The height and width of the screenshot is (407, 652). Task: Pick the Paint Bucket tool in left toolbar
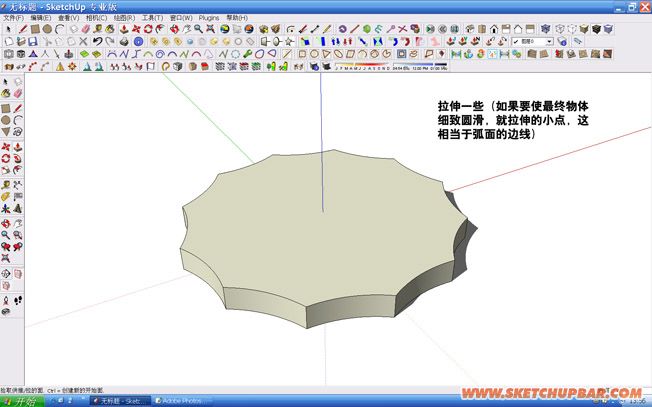pyautogui.click(x=6, y=93)
